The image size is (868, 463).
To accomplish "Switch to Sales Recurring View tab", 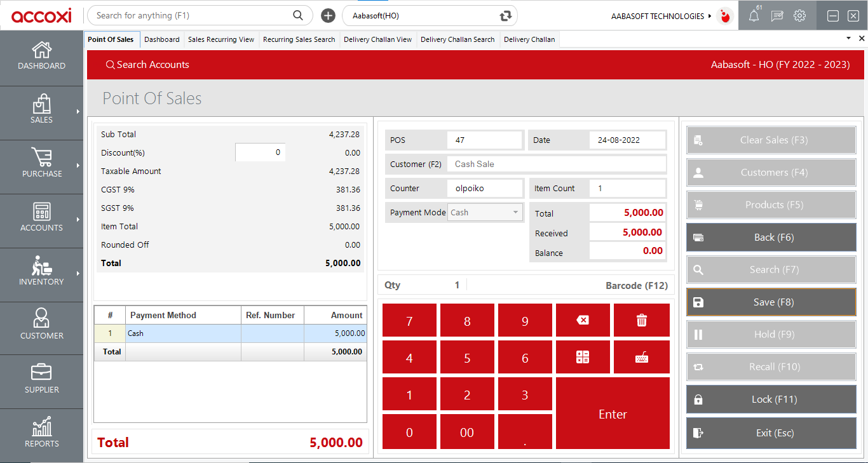I will tap(221, 39).
